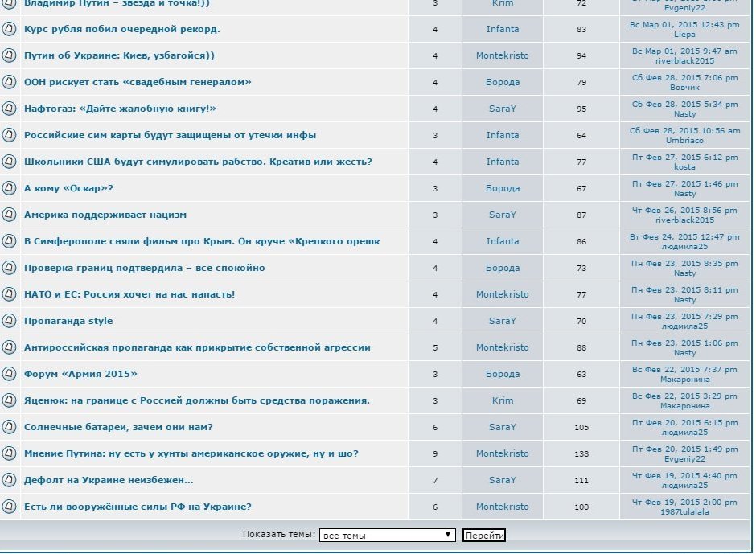Viewport: 756px width, 554px height.
Task: Click topic icon beside «Путин об Украине: Киев, узбагойся»
Action: (x=9, y=55)
